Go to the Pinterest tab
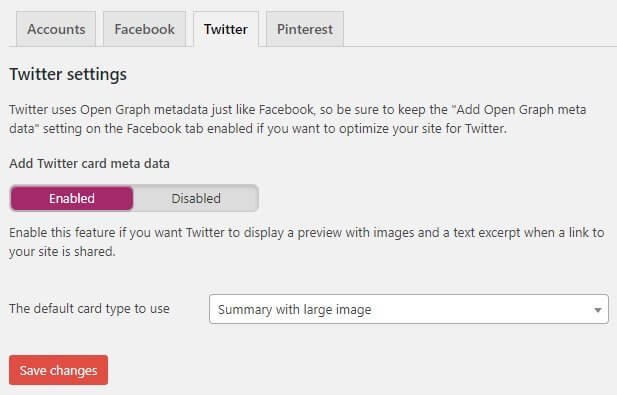This screenshot has height=395, width=617. click(305, 29)
